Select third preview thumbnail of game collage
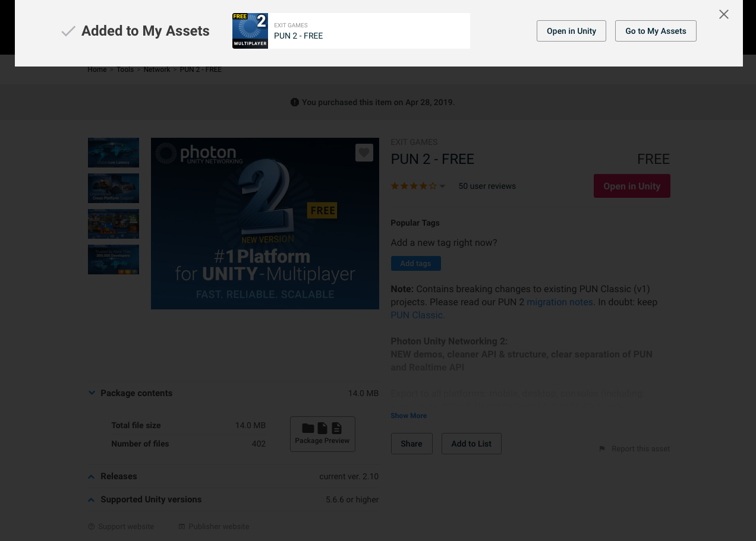The width and height of the screenshot is (756, 541). pos(114,224)
